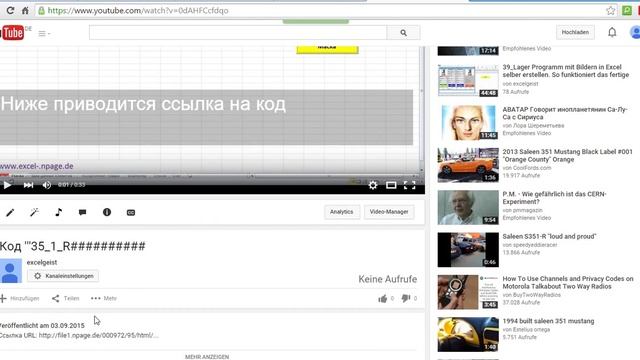This screenshot has height=360, width=640.
Task: Open the Saleen S351-R video thumbnail
Action: point(468,250)
